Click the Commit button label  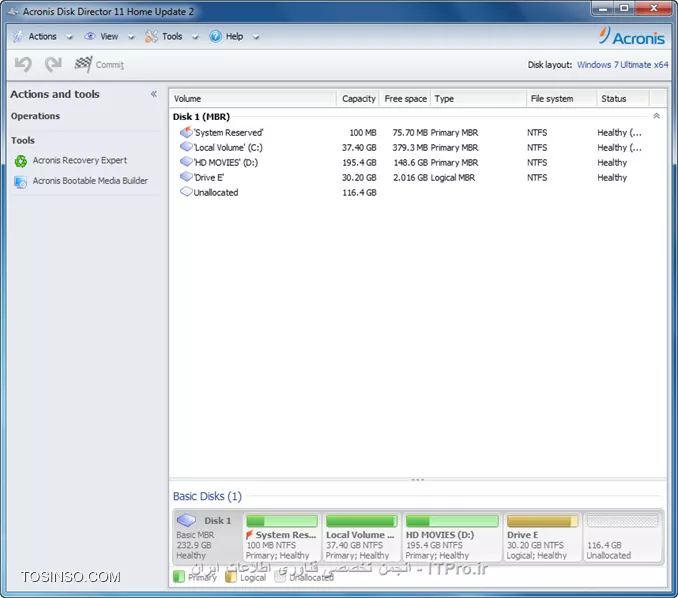pyautogui.click(x=110, y=65)
